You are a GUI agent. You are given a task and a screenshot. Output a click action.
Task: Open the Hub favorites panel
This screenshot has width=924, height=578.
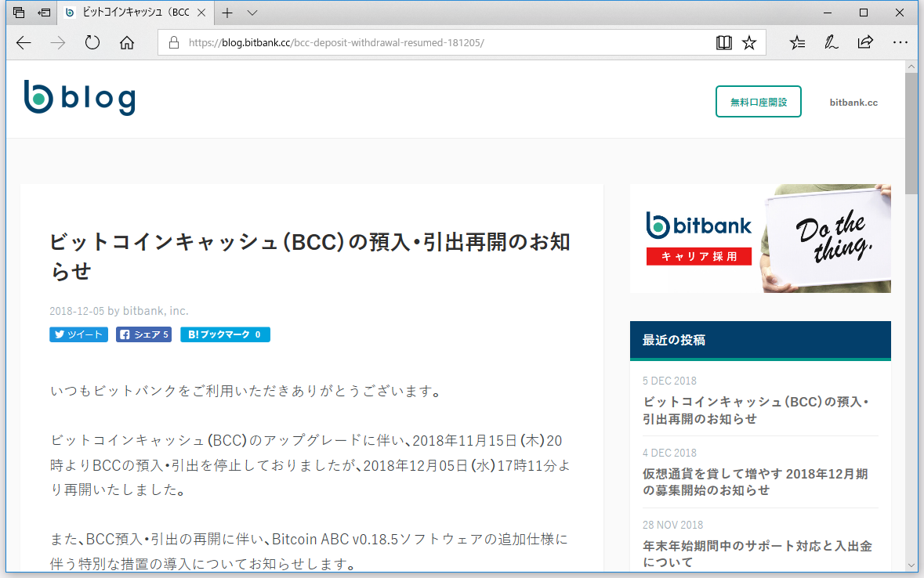(797, 42)
